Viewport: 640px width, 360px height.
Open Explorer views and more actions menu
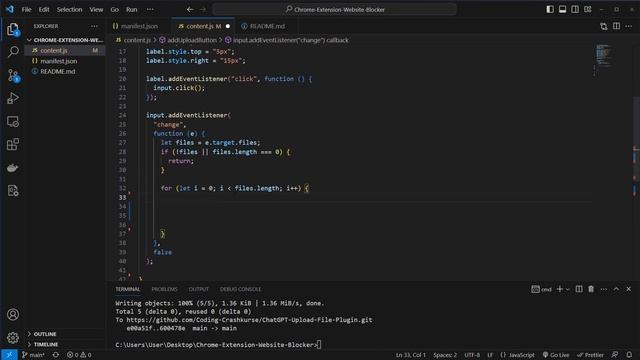pos(94,26)
